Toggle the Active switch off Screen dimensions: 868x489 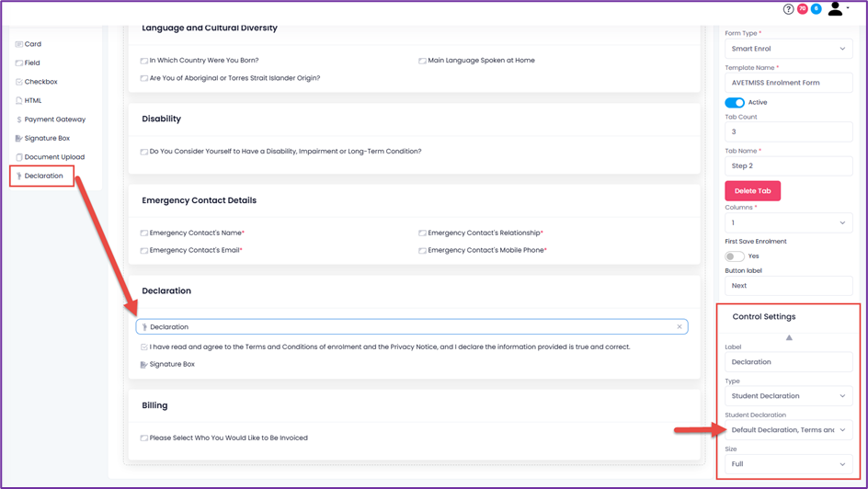735,103
